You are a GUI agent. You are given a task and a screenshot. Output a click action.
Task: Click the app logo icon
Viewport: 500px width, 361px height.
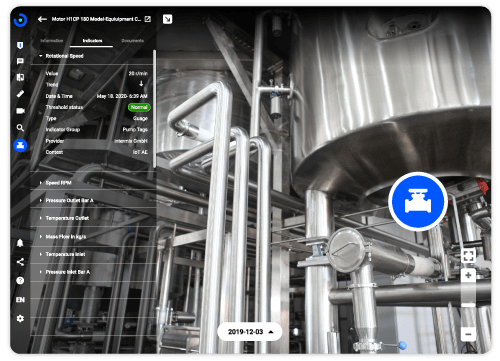coord(20,20)
